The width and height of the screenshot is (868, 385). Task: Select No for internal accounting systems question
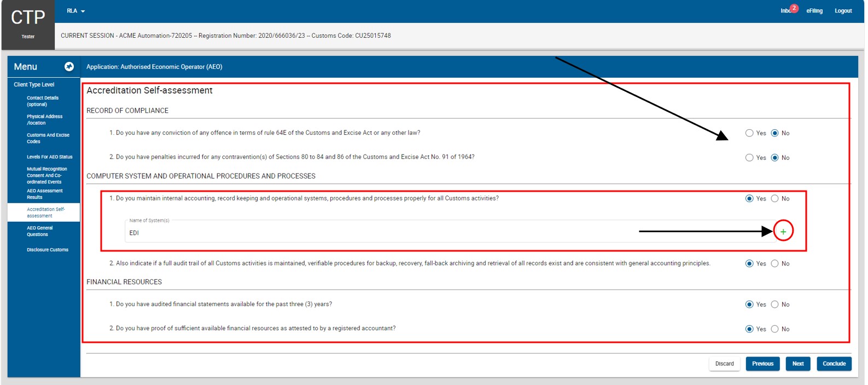[774, 199]
